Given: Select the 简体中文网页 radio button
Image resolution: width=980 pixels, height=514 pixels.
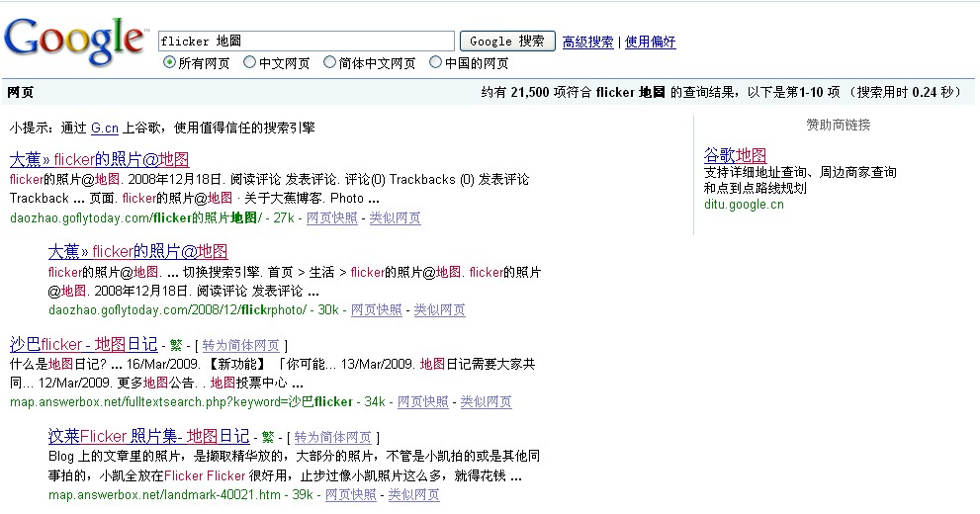Looking at the screenshot, I should [x=329, y=62].
